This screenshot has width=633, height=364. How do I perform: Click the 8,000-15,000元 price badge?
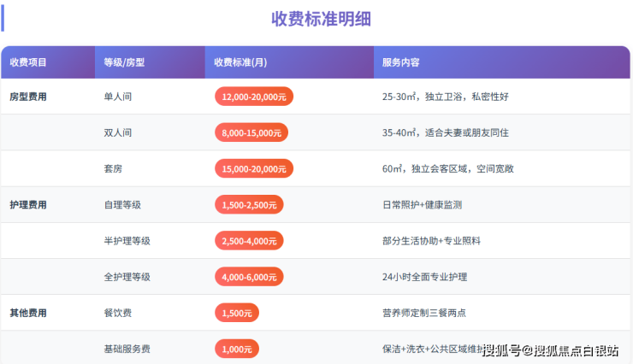[x=251, y=133]
